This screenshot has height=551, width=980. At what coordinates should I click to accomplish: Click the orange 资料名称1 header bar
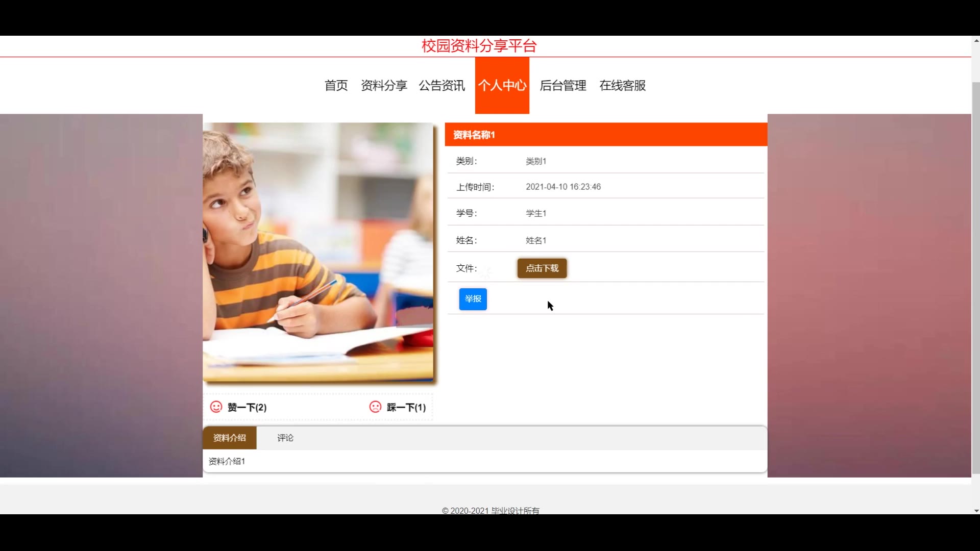pos(606,135)
